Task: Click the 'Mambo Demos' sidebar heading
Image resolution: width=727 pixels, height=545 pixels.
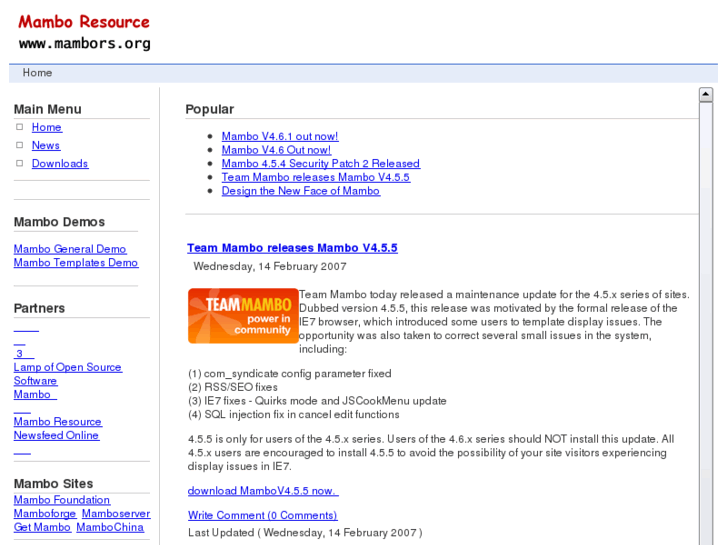Action: pos(59,222)
